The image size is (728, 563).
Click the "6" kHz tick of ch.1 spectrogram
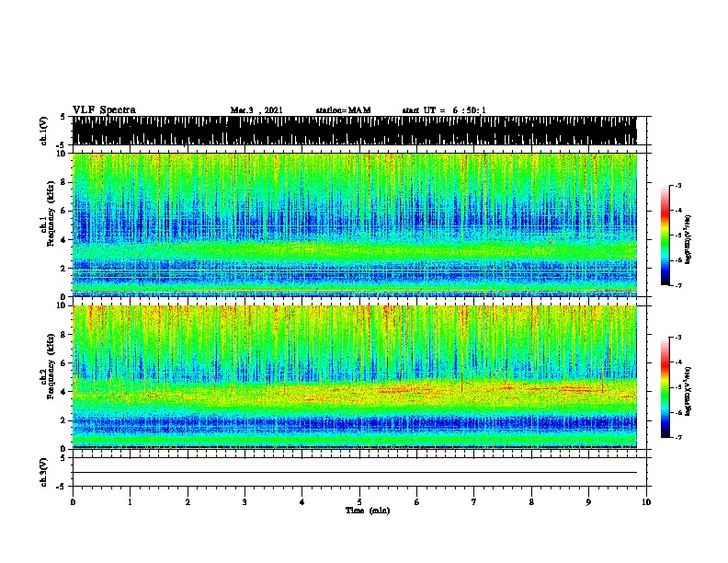tap(64, 211)
